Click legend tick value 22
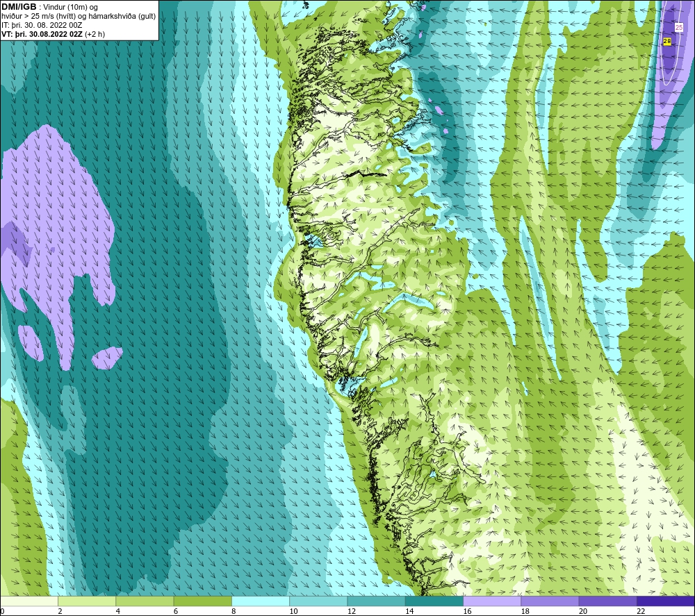This screenshot has height=616, width=695. (641, 611)
